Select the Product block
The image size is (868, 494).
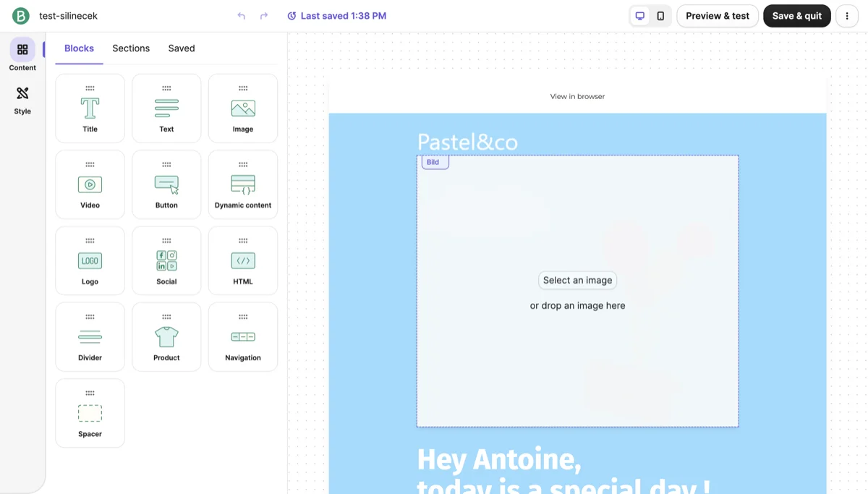166,337
